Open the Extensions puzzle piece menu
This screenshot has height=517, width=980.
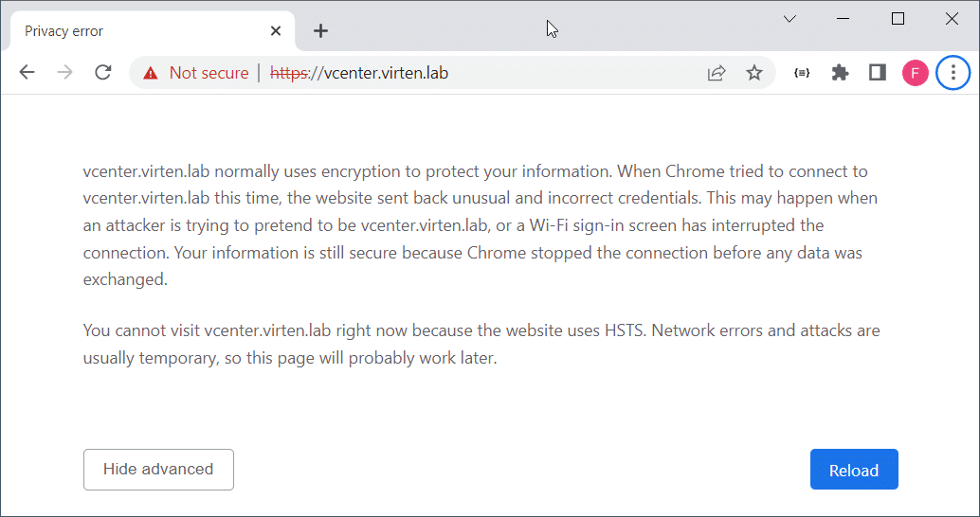840,73
